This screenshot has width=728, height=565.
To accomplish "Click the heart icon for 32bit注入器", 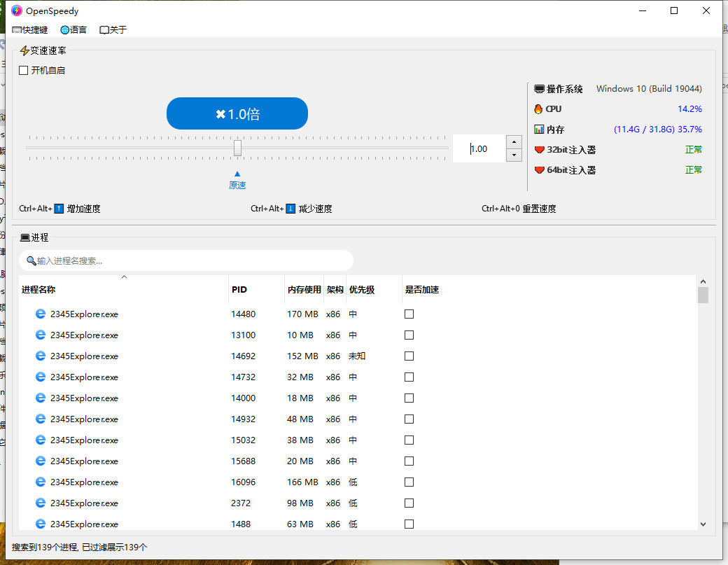I will (x=539, y=150).
